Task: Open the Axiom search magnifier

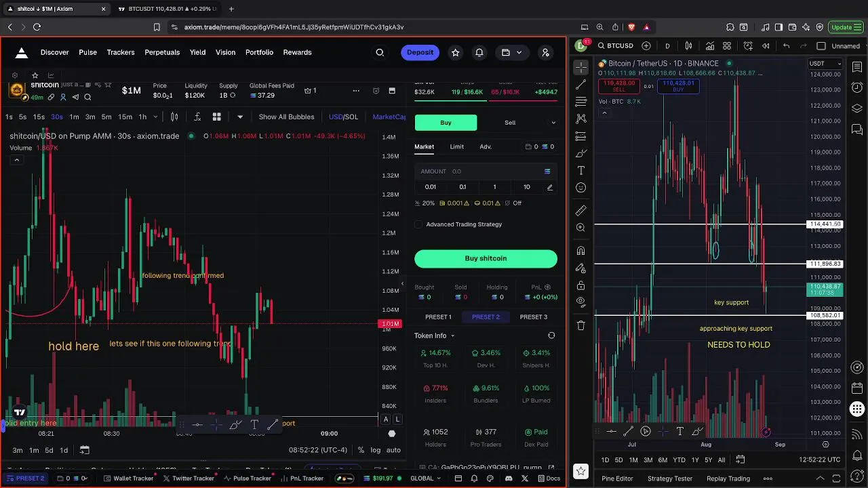Action: 380,52
